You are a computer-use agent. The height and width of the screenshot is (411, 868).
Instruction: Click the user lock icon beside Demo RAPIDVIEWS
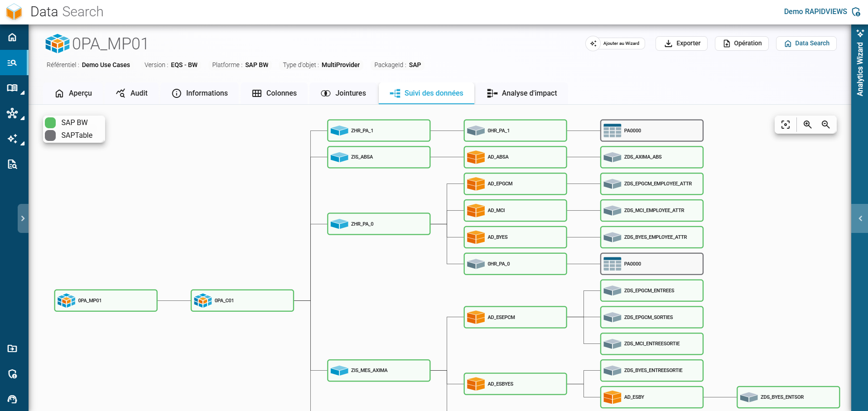click(856, 12)
